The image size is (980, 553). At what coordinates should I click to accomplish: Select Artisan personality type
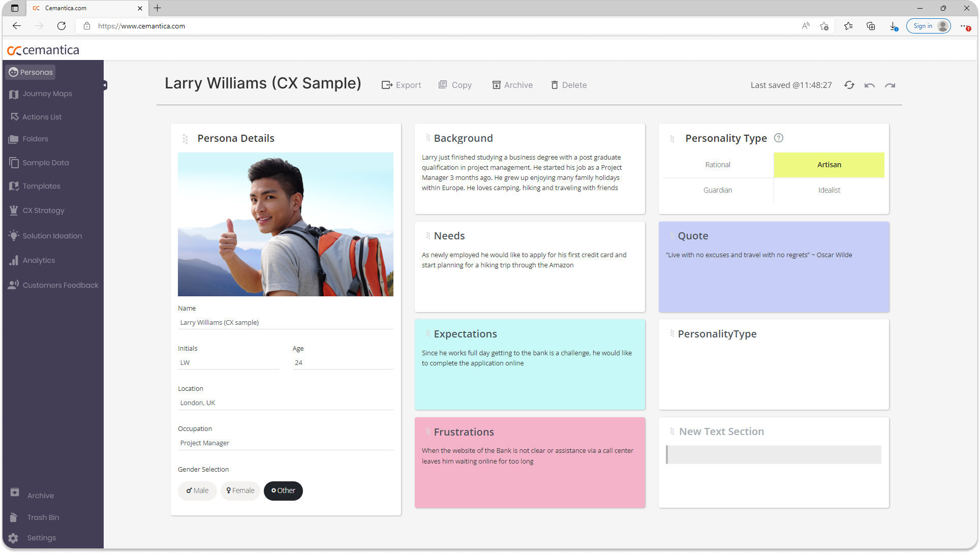829,165
